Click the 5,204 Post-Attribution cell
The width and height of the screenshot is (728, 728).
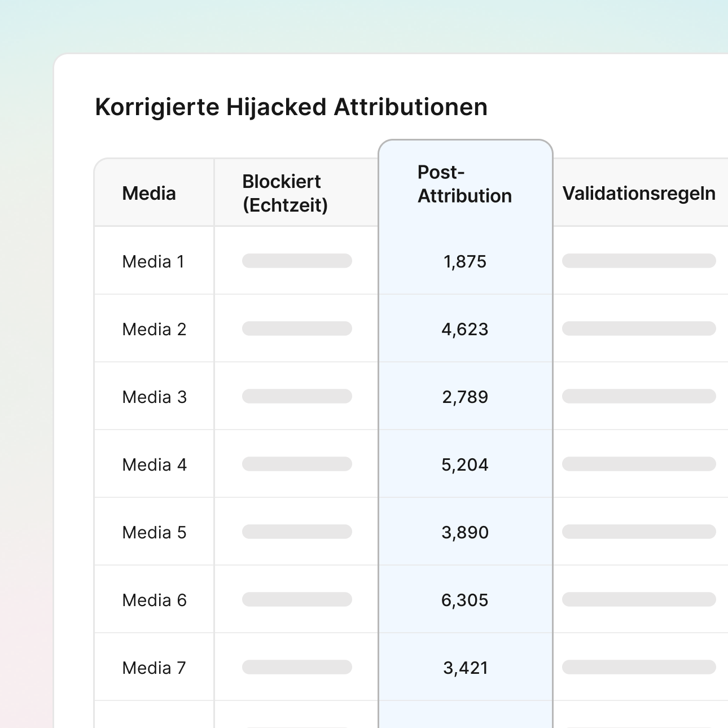tap(465, 465)
